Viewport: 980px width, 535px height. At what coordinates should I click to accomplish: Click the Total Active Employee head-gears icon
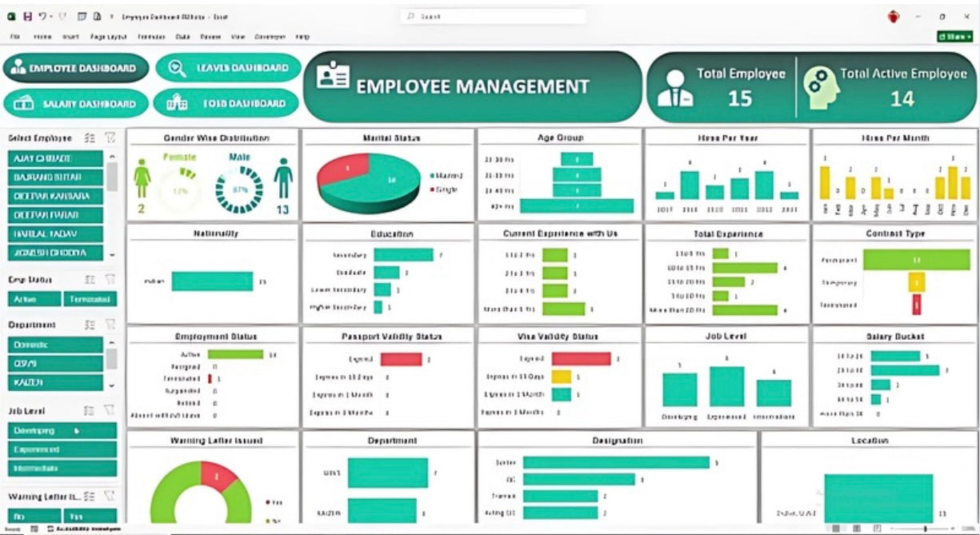tap(818, 88)
